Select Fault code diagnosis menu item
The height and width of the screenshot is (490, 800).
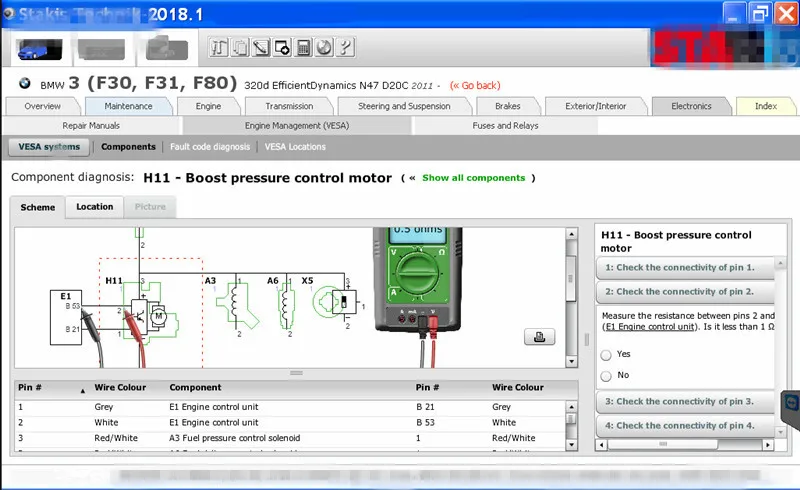(x=210, y=147)
